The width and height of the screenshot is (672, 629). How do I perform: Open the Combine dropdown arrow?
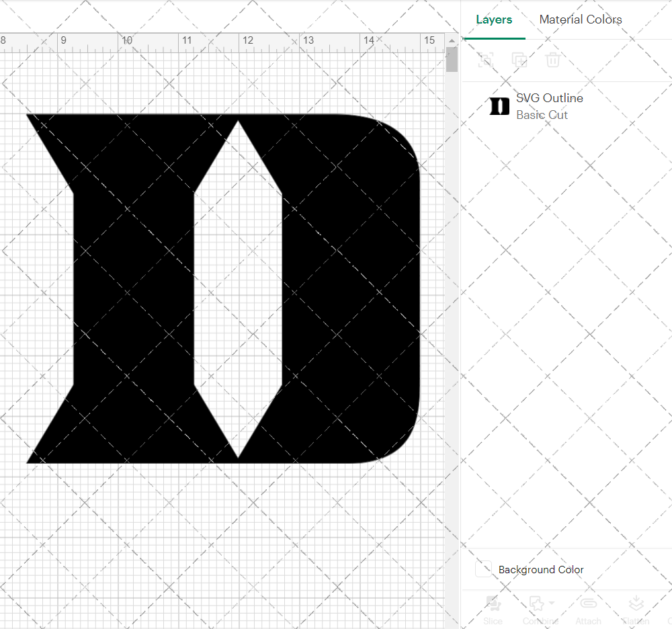[x=552, y=603]
